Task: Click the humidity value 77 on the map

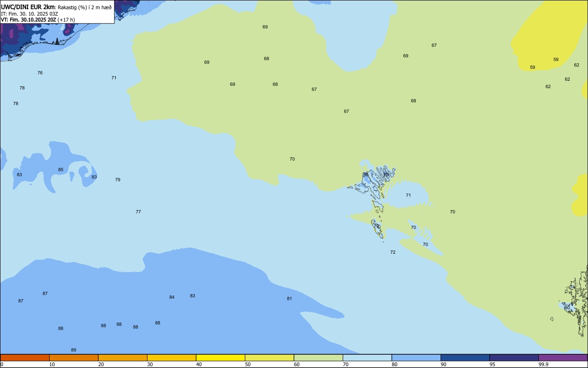Action: point(138,212)
